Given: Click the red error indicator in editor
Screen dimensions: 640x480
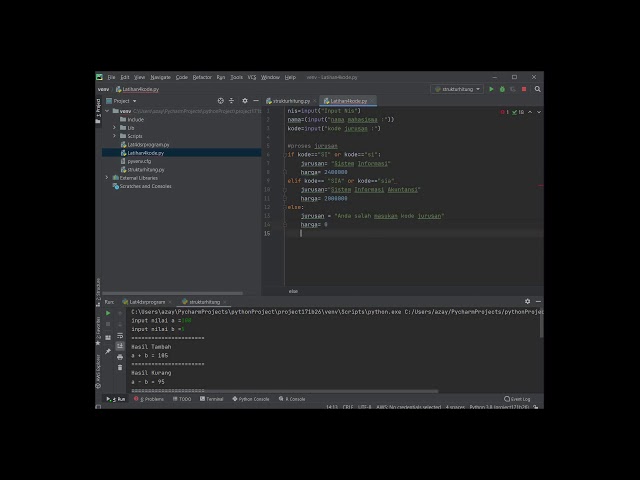Looking at the screenshot, I should click(504, 112).
